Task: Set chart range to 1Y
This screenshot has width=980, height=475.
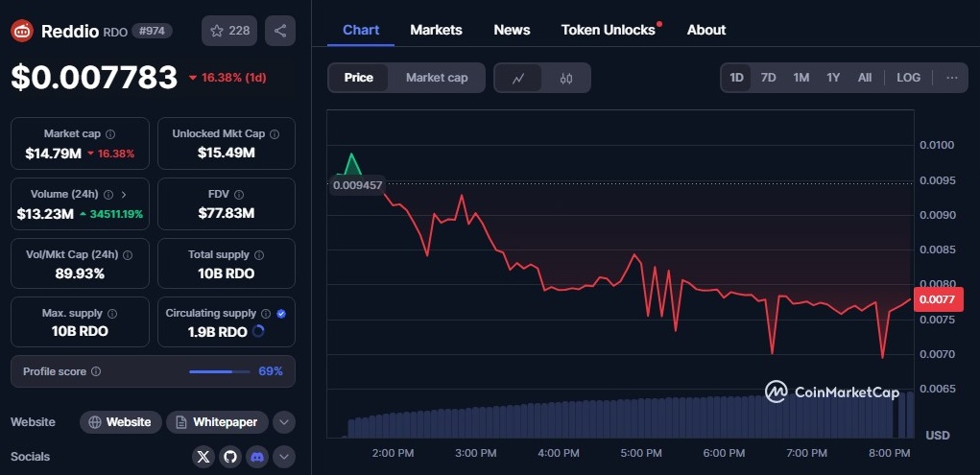Action: tap(833, 78)
